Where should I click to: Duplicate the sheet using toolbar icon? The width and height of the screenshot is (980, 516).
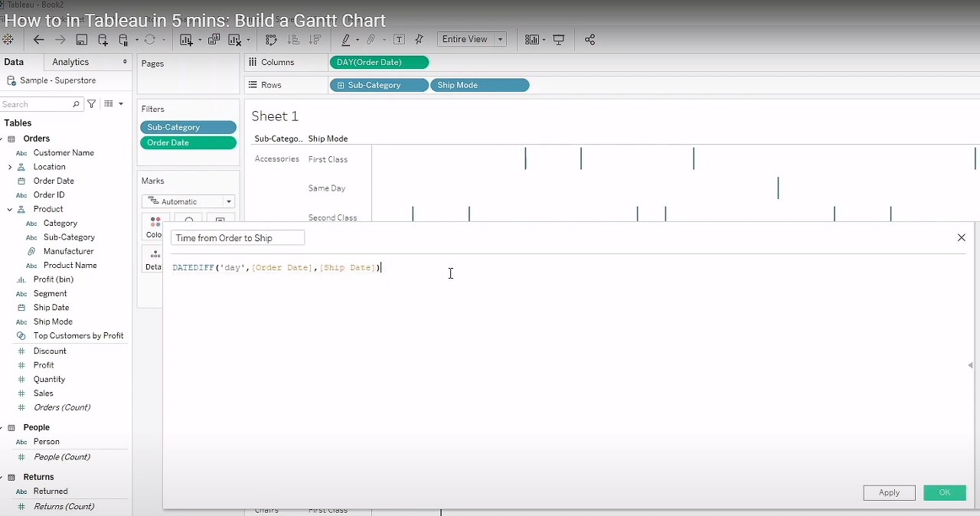pos(214,40)
